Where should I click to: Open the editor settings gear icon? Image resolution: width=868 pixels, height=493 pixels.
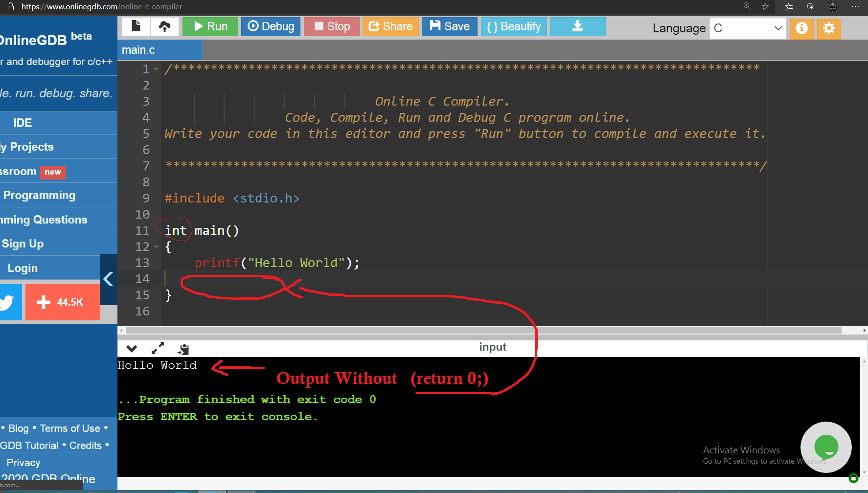(828, 28)
